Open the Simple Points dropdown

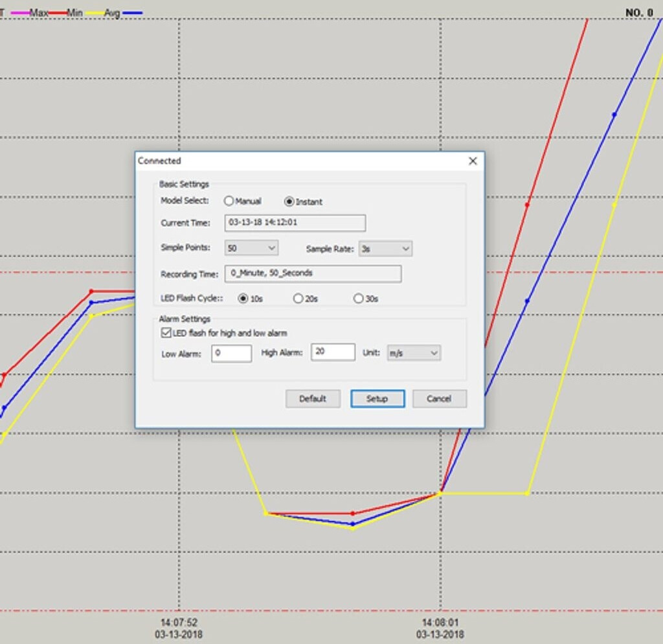tap(251, 248)
